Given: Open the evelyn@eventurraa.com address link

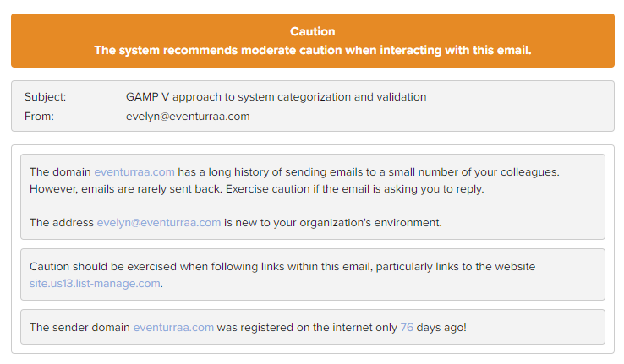Looking at the screenshot, I should point(159,222).
